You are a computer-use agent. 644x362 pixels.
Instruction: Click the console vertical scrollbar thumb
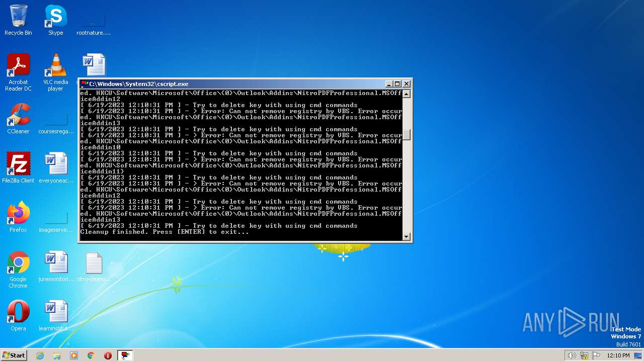407,135
